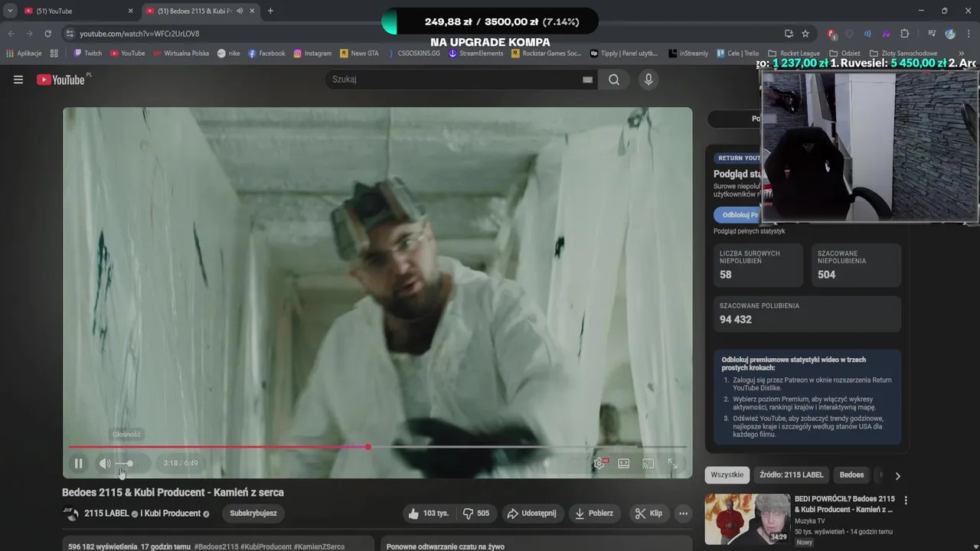
Task: Open the YouTube hamburger guide menu
Action: click(18, 80)
